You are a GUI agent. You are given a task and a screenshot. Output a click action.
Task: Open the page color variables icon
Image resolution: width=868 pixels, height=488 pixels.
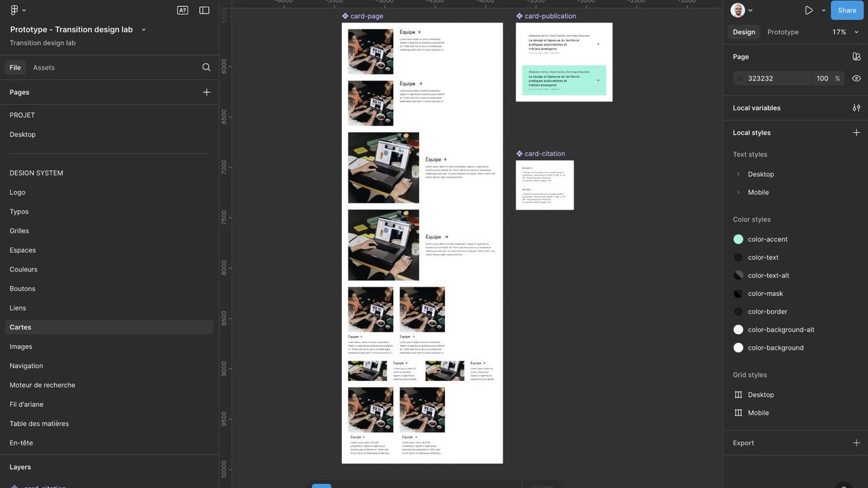point(856,57)
